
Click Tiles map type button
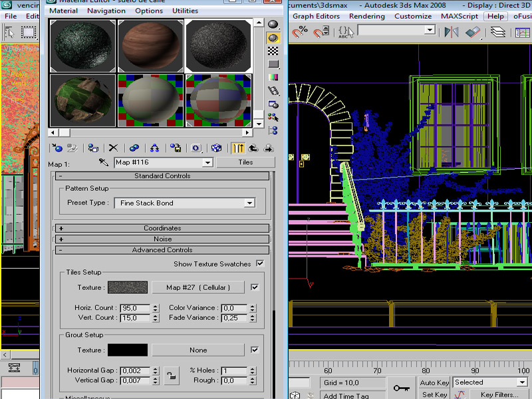tap(245, 162)
